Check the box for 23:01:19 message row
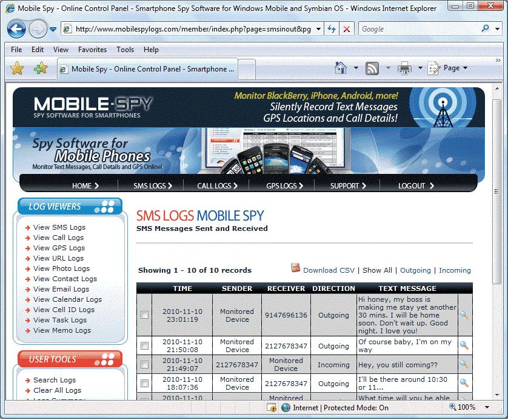This screenshot has width=508, height=420. [144, 315]
